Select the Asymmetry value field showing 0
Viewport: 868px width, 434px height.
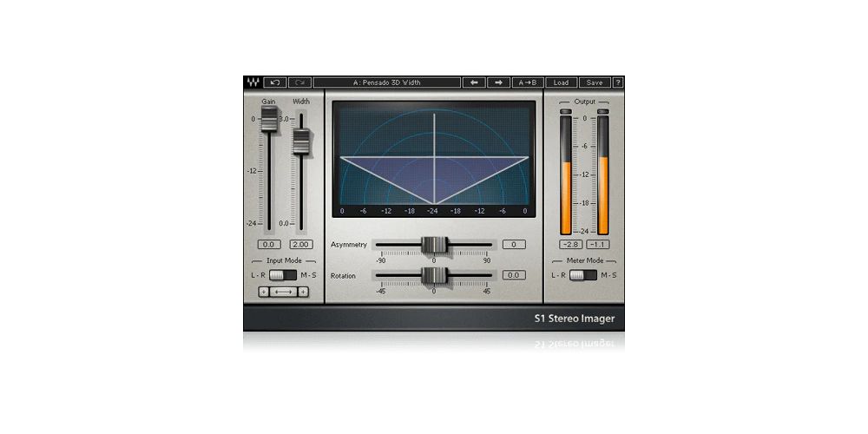click(x=514, y=245)
